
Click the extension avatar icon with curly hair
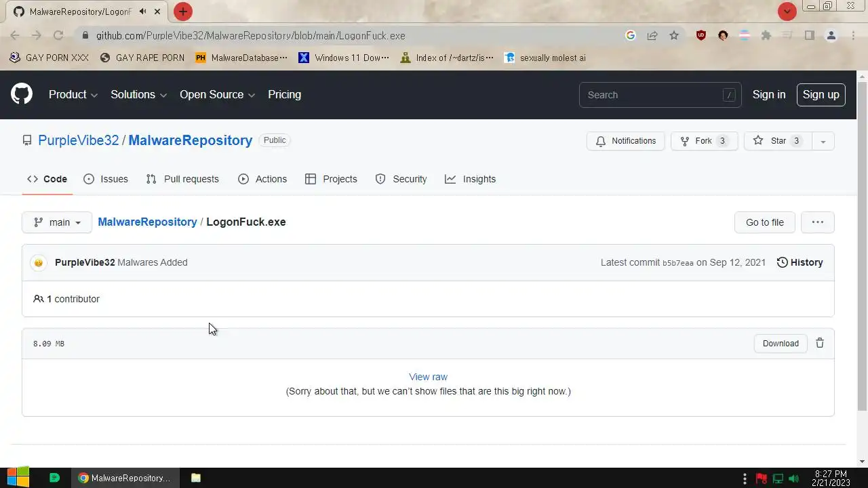click(x=723, y=35)
